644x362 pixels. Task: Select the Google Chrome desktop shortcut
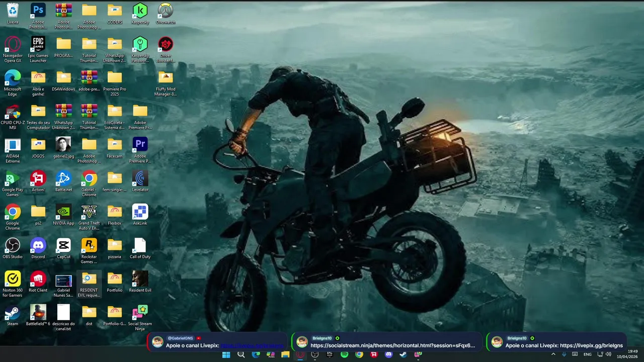tap(13, 217)
